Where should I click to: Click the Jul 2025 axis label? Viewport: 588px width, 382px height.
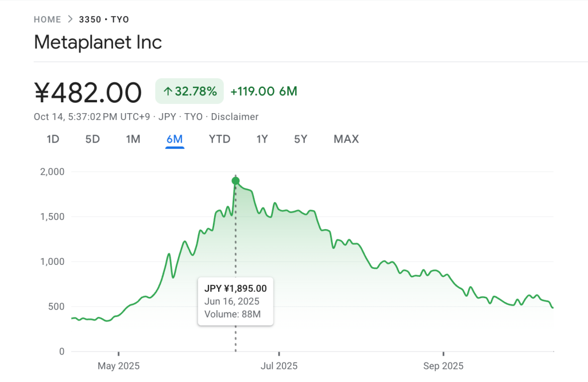[x=279, y=366]
